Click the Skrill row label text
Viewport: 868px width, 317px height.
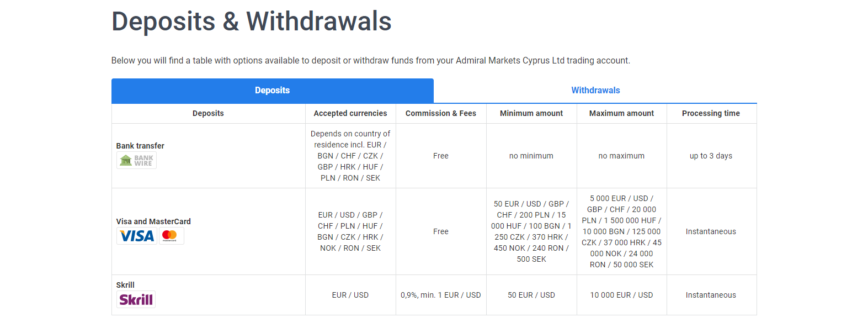point(125,285)
